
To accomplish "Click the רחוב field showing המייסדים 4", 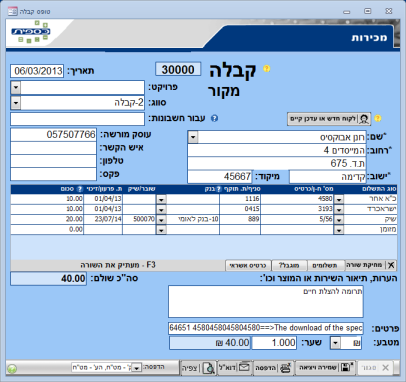I will 277,150.
